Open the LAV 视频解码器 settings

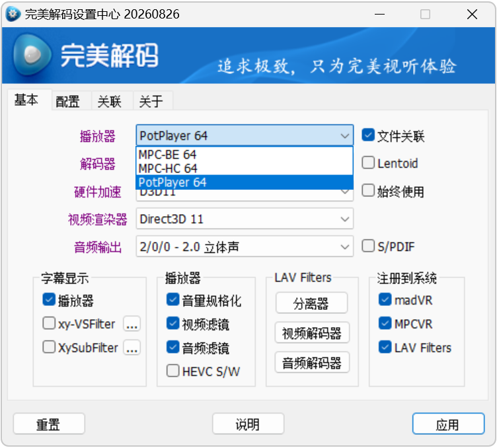point(312,332)
